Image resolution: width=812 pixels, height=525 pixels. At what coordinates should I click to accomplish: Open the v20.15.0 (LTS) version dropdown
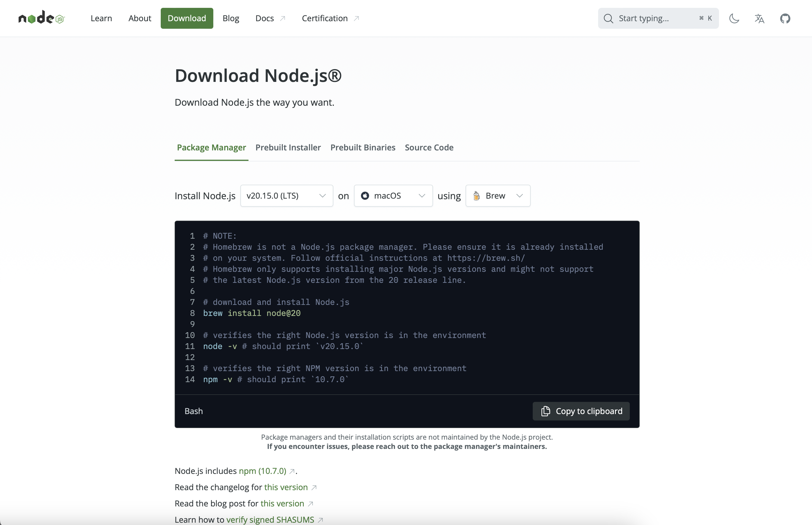[x=287, y=196]
